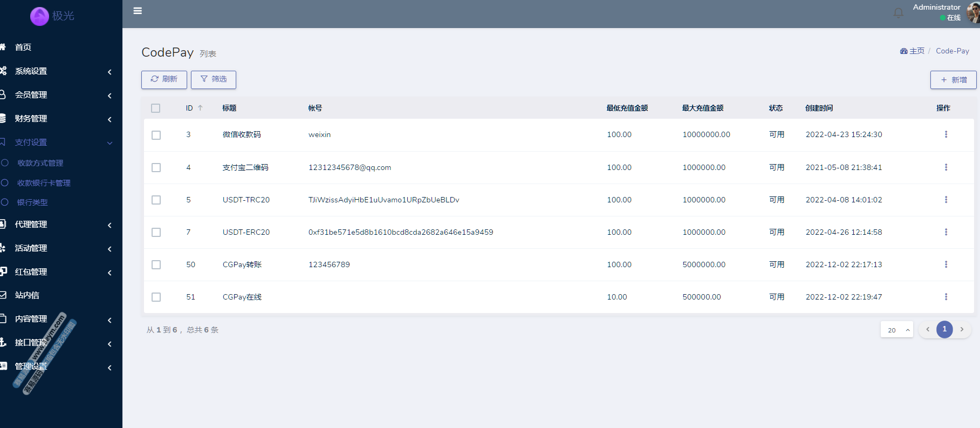Viewport: 980px width, 428px height.
Task: Check the select-all checkbox in table header
Action: coord(156,108)
